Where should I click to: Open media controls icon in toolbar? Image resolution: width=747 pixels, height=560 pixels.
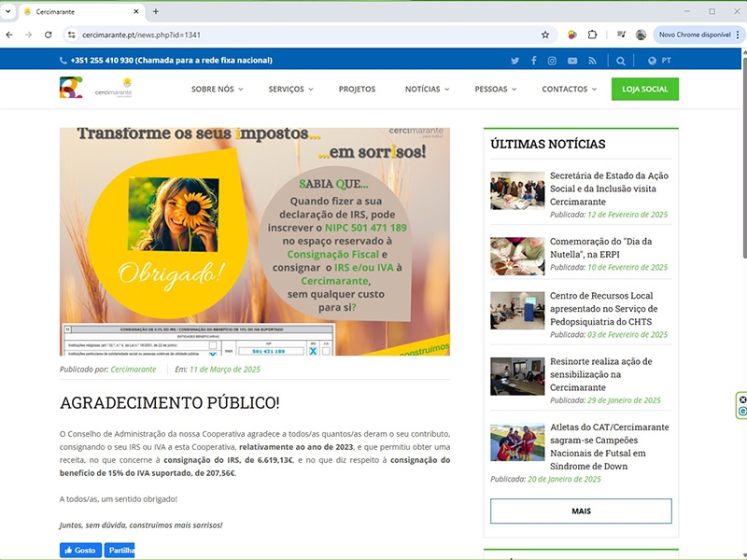(621, 35)
